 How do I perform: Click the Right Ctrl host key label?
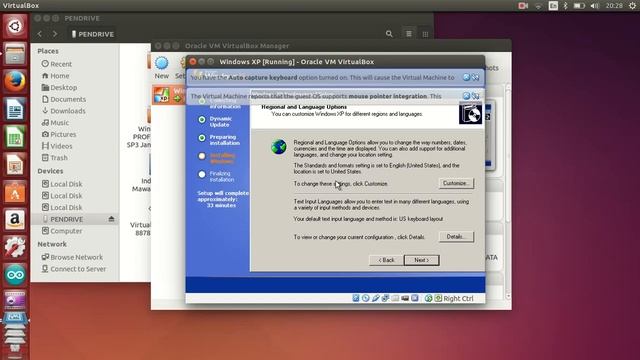[x=458, y=299]
